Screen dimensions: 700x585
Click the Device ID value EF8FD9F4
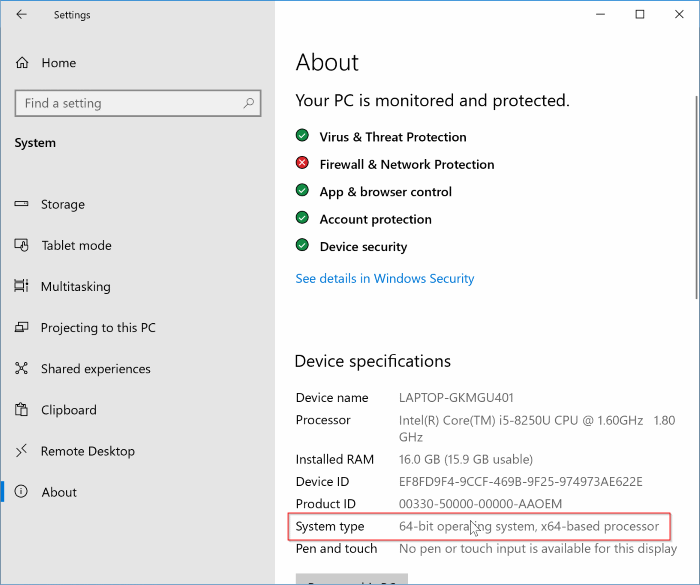coord(521,481)
